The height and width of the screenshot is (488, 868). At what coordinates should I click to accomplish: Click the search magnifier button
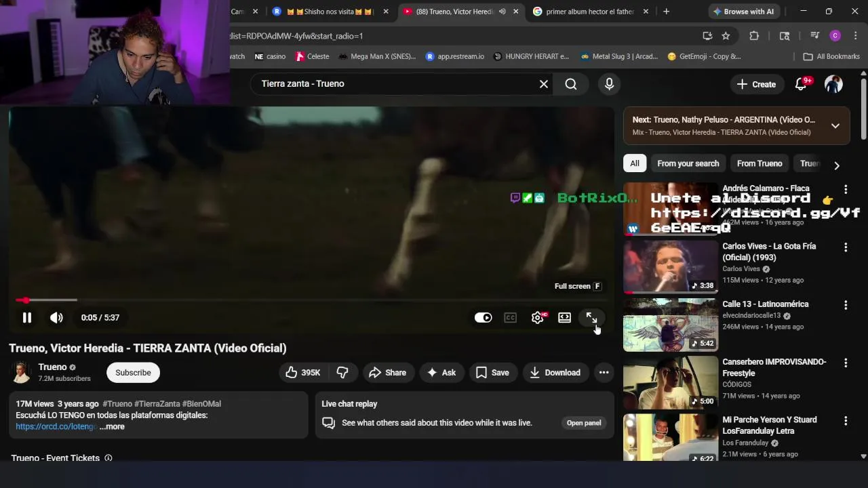point(571,83)
